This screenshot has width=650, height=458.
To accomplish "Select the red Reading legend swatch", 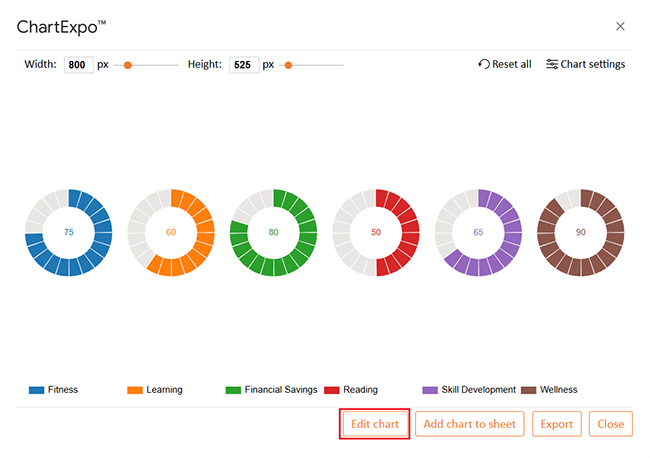I will (x=332, y=390).
